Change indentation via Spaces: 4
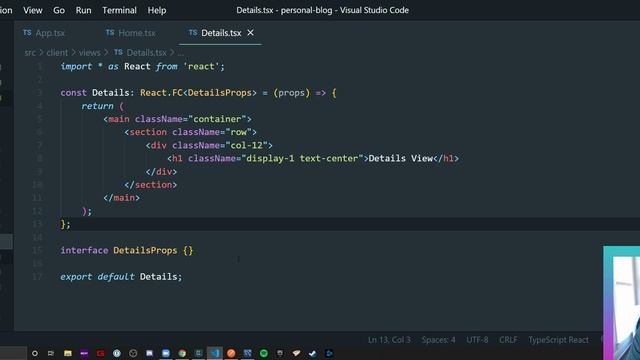The height and width of the screenshot is (360, 640). pyautogui.click(x=438, y=340)
